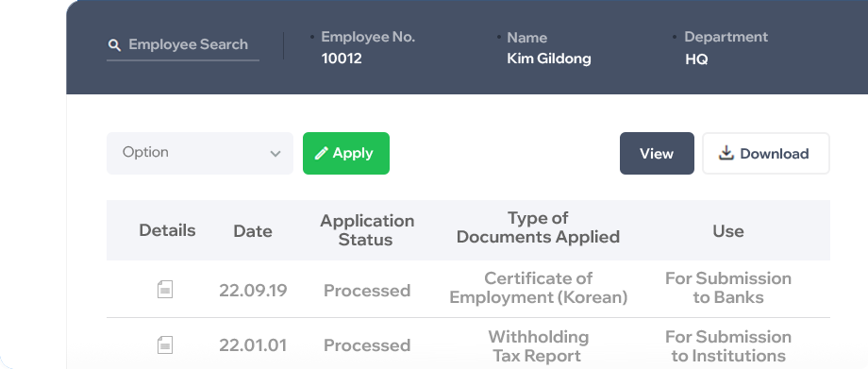Click the download arrow icon
868x369 pixels.
click(x=726, y=153)
